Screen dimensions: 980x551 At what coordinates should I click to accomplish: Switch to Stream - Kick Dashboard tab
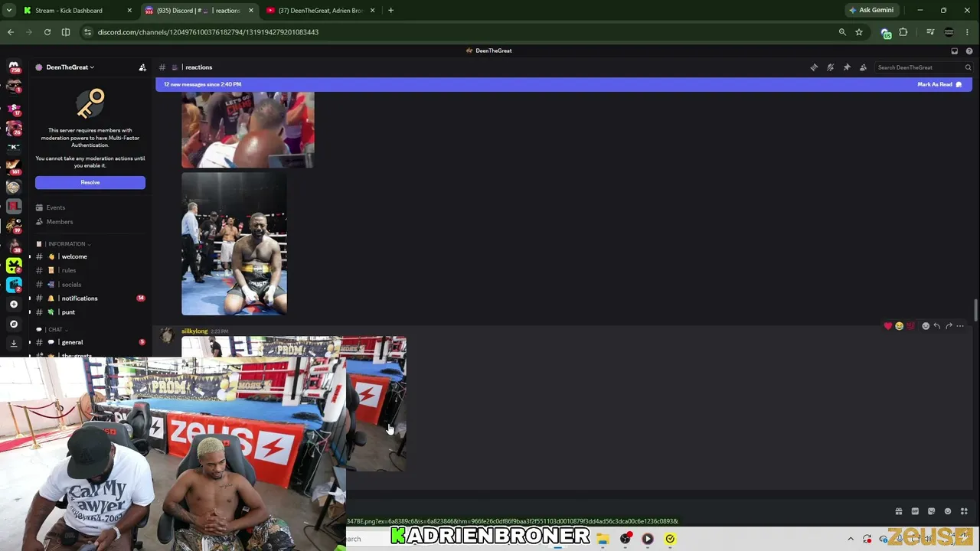coord(77,11)
